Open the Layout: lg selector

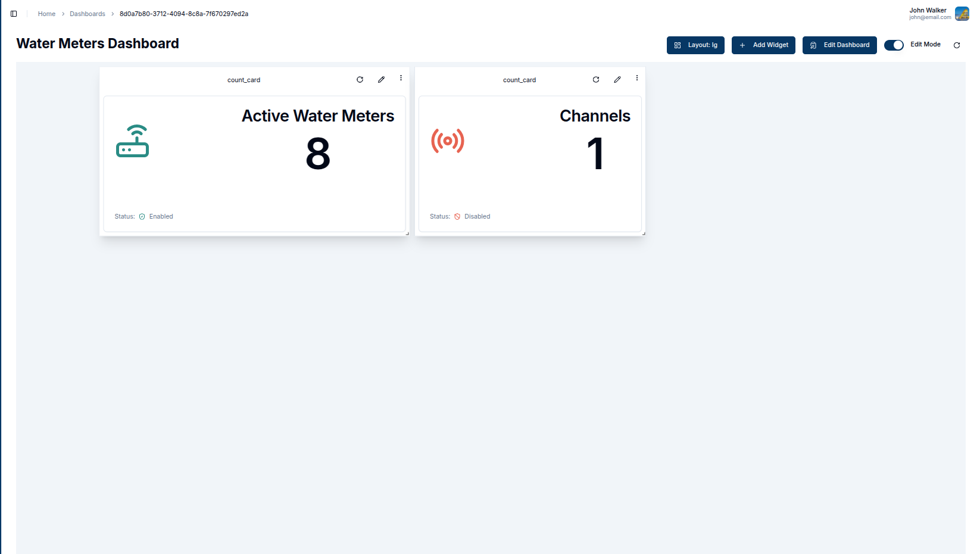695,45
